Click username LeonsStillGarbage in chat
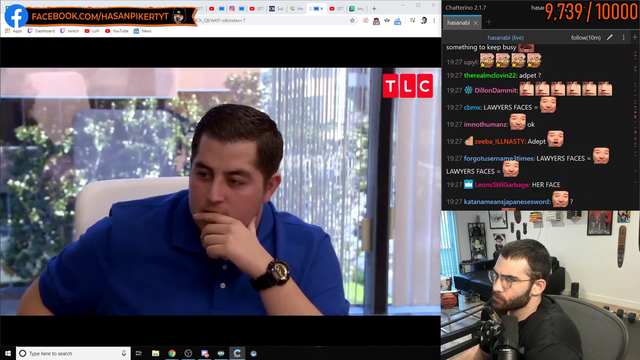The image size is (640, 360). click(502, 185)
